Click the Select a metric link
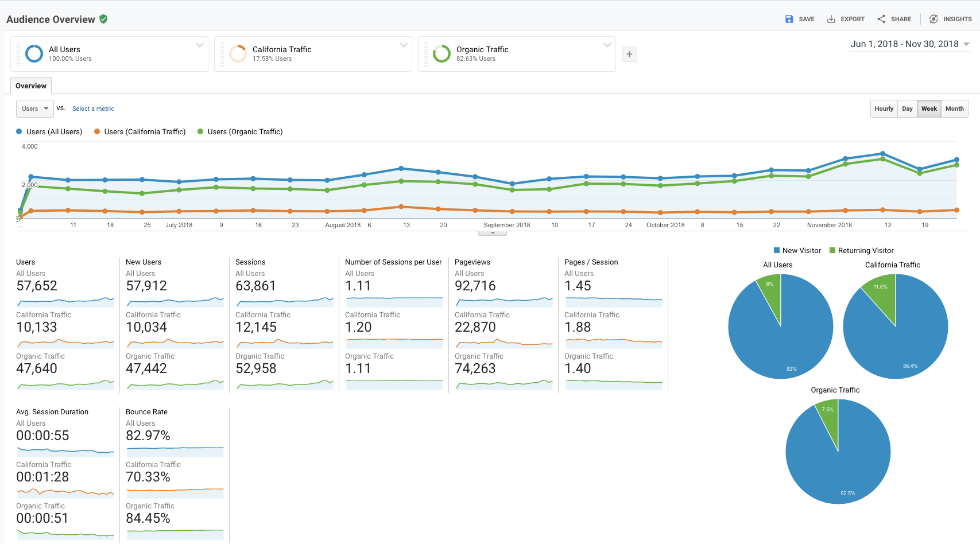The image size is (980, 544). tap(93, 108)
